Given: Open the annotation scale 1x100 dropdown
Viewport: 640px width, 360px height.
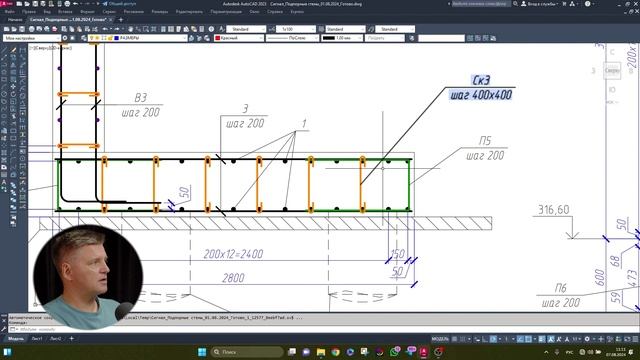Looking at the screenshot, I should 296,29.
